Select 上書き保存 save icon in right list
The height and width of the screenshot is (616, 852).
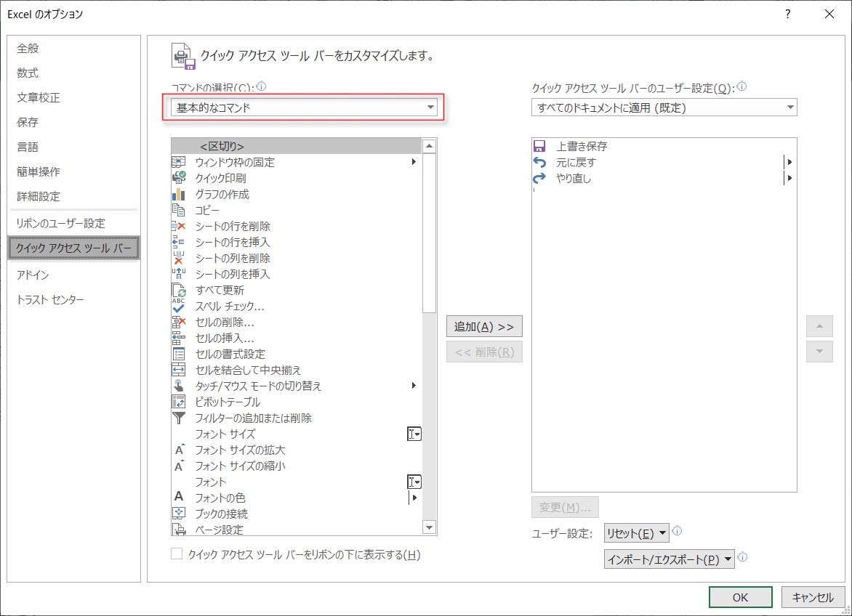click(x=539, y=146)
